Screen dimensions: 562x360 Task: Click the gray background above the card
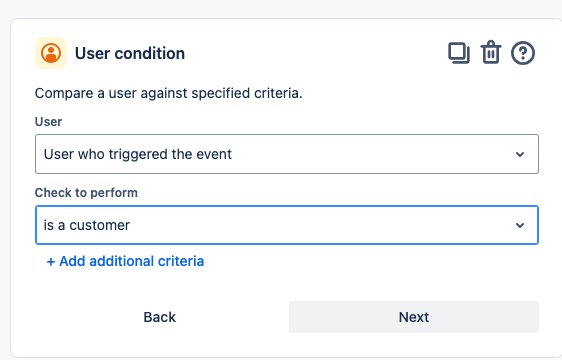[x=281, y=8]
